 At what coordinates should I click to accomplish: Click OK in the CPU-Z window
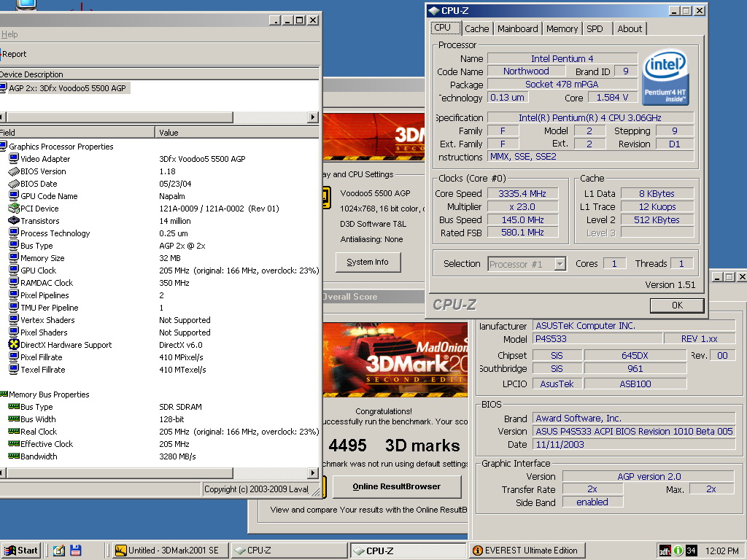pos(677,306)
